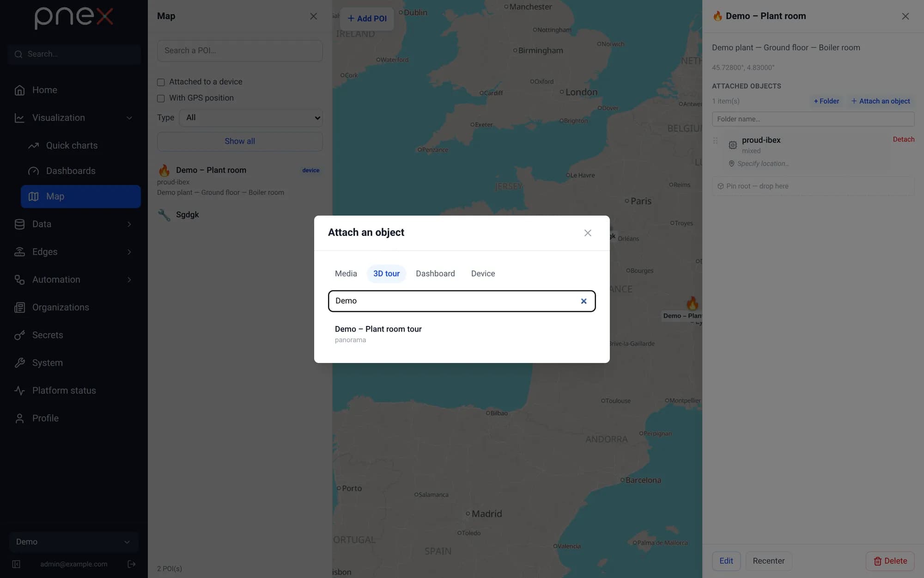Switch to the Media tab
The height and width of the screenshot is (578, 924).
[x=346, y=274]
